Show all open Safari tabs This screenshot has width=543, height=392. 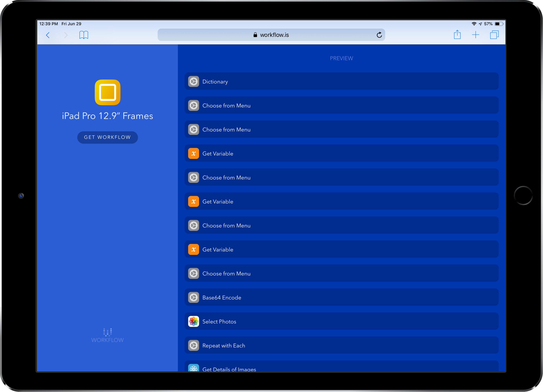pyautogui.click(x=494, y=35)
